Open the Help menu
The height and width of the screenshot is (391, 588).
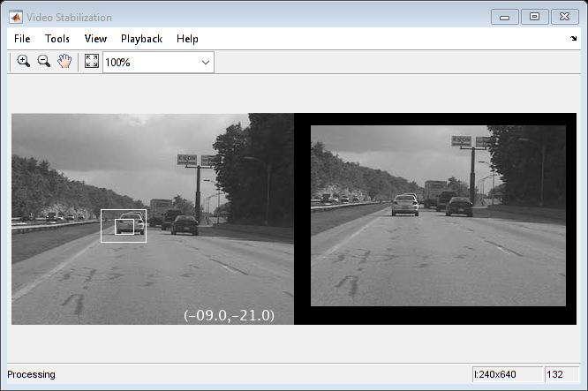tap(187, 39)
